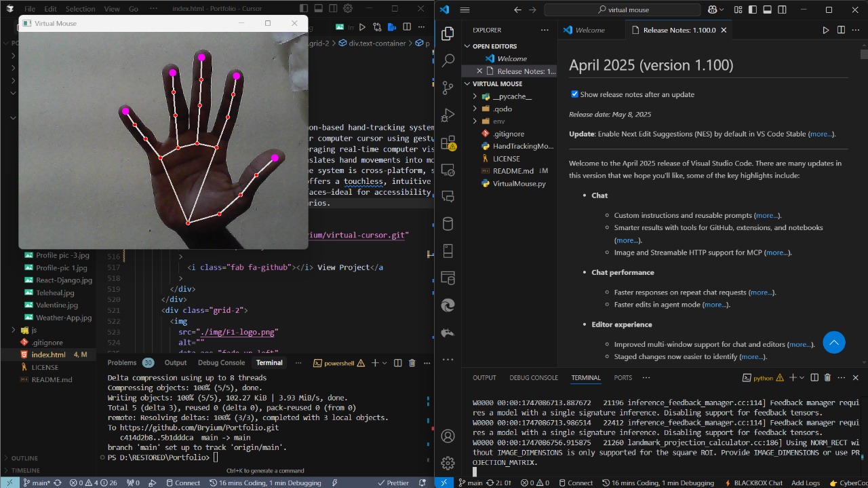Expand the TIMELINE section in Cursor

26,470
